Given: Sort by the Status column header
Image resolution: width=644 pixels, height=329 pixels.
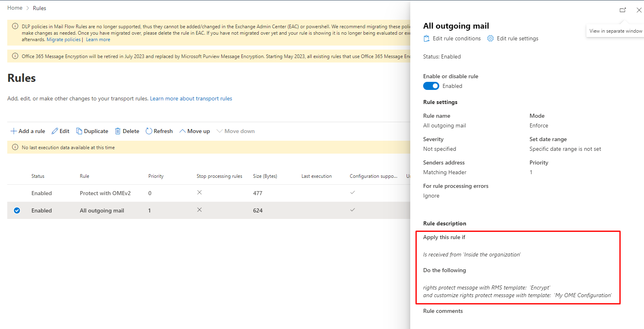Looking at the screenshot, I should 38,176.
